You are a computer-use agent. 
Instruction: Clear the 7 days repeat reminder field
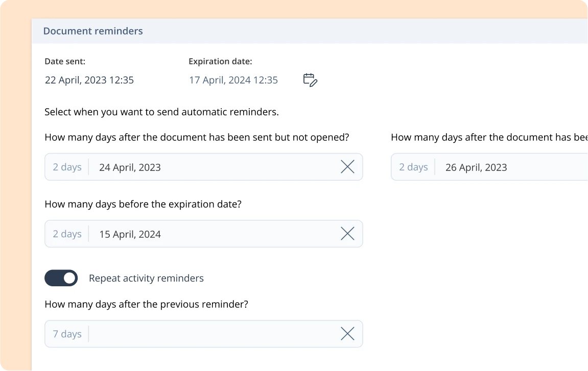pyautogui.click(x=347, y=334)
